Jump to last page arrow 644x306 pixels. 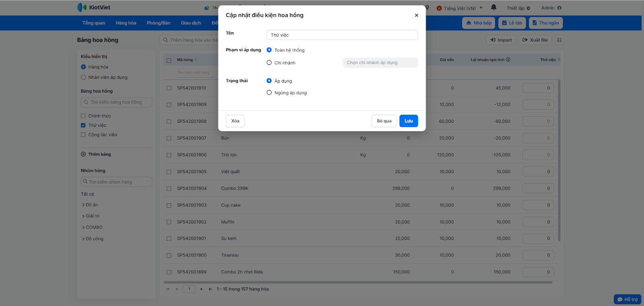[x=210, y=289]
